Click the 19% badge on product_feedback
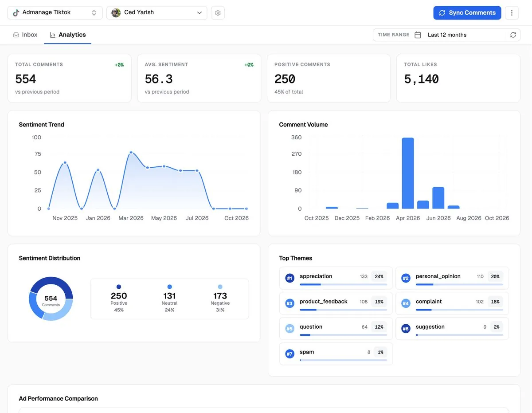 [x=379, y=302]
